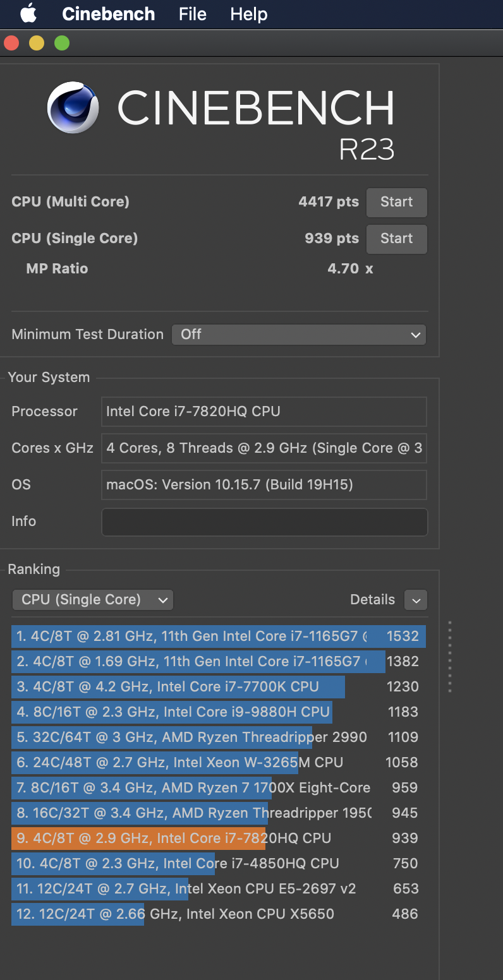
Task: Select ranking row 5 Threadripper 2990
Action: pos(219,737)
